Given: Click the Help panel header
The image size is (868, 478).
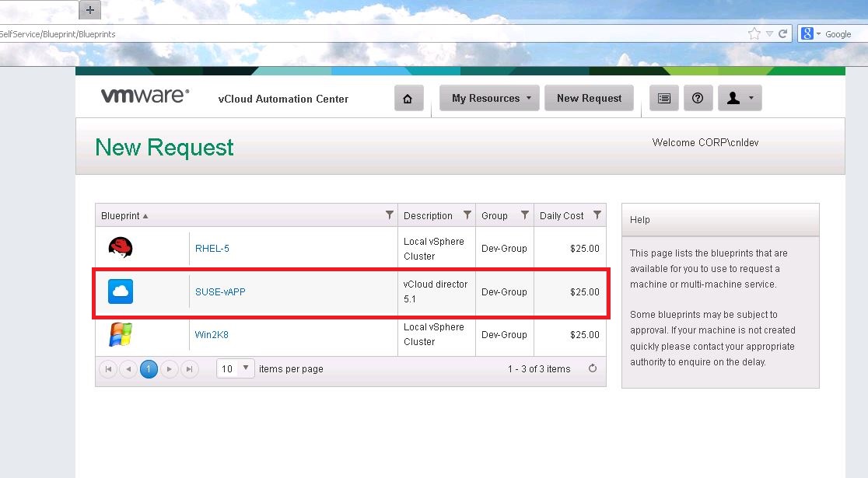Looking at the screenshot, I should tap(720, 220).
